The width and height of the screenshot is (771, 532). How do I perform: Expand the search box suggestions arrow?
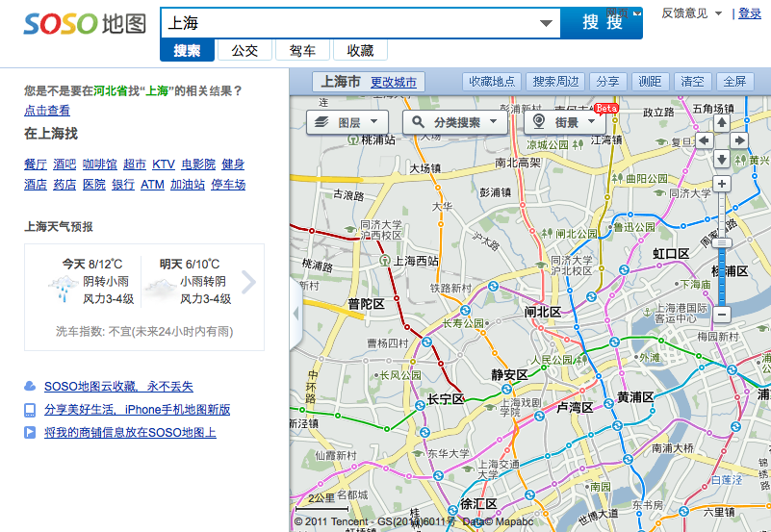pyautogui.click(x=547, y=22)
